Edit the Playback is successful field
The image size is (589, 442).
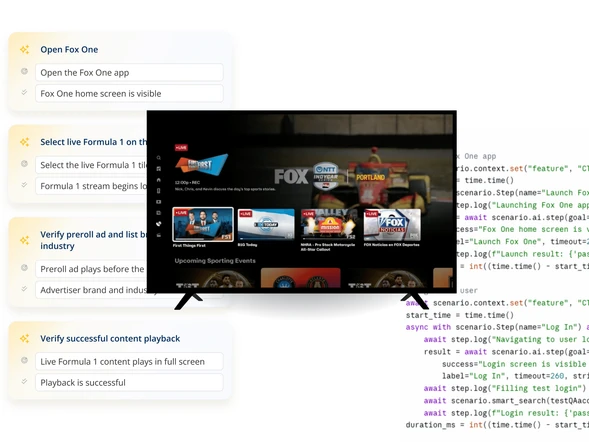coord(129,383)
